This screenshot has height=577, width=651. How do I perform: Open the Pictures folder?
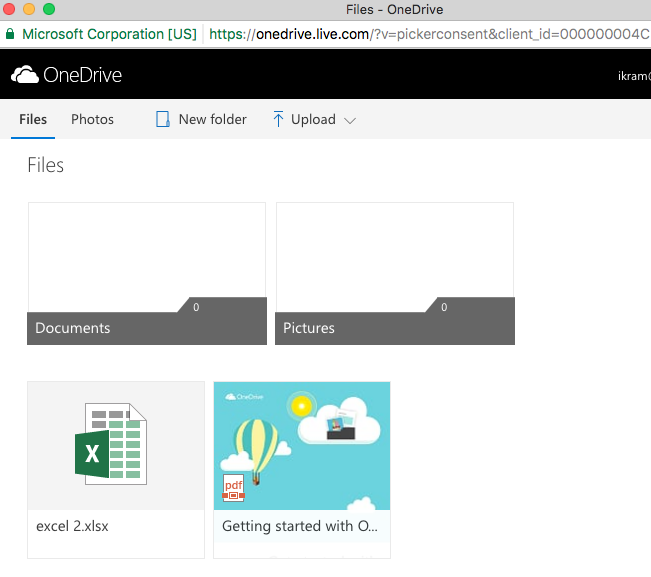(x=394, y=273)
